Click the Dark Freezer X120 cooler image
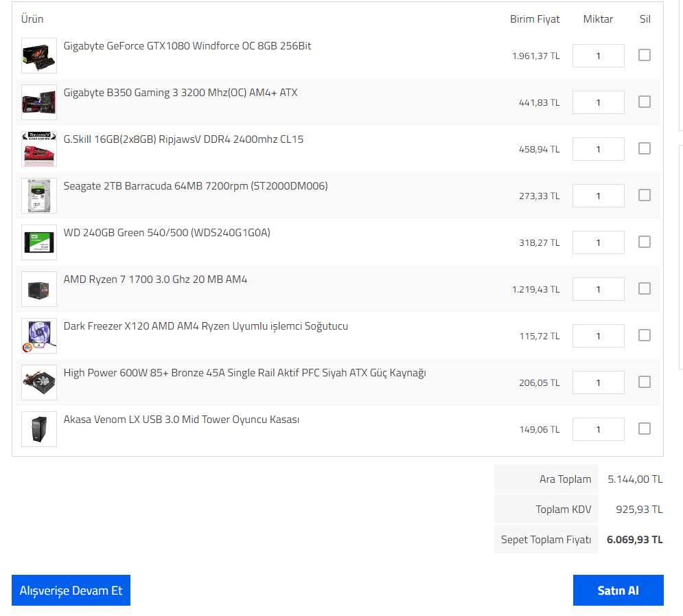Image resolution: width=683 pixels, height=616 pixels. click(x=38, y=336)
